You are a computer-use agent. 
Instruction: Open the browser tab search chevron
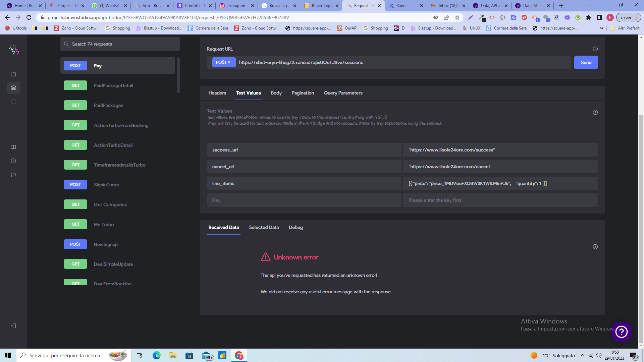590,5
